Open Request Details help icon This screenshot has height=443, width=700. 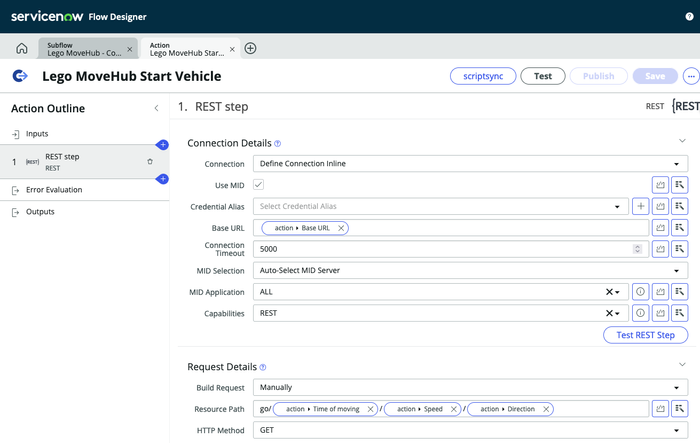coord(263,367)
